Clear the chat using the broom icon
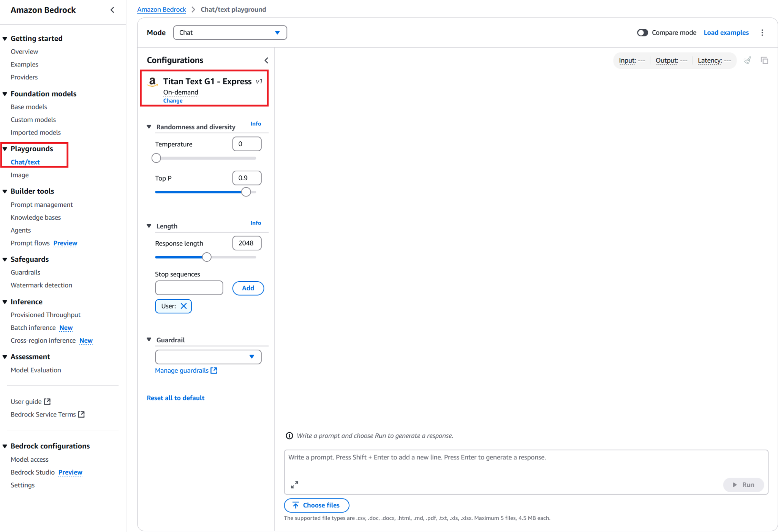 pyautogui.click(x=747, y=60)
